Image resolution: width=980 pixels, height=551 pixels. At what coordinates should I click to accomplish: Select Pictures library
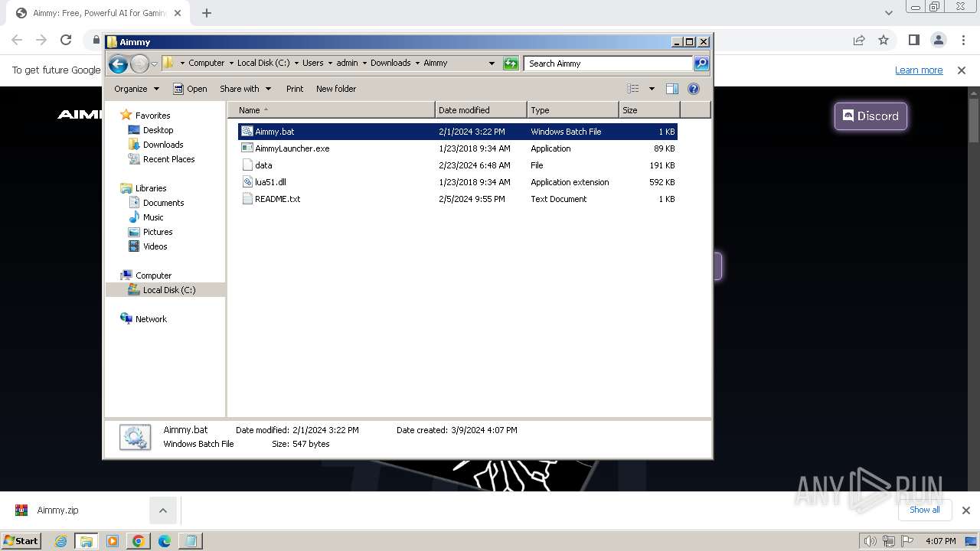pos(158,232)
